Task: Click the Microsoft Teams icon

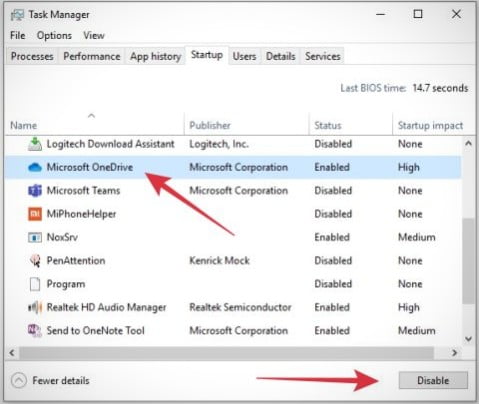Action: coord(35,191)
